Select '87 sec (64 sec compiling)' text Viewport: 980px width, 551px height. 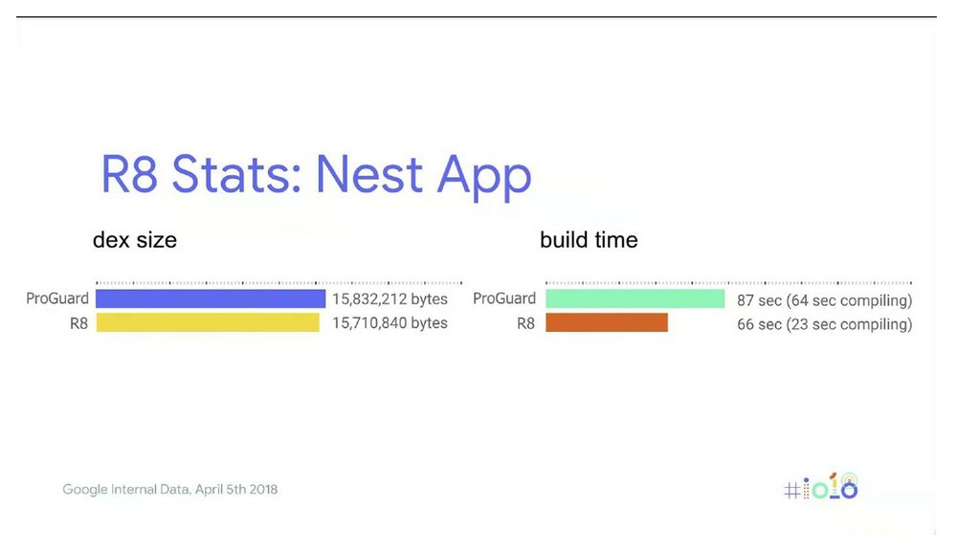click(824, 300)
